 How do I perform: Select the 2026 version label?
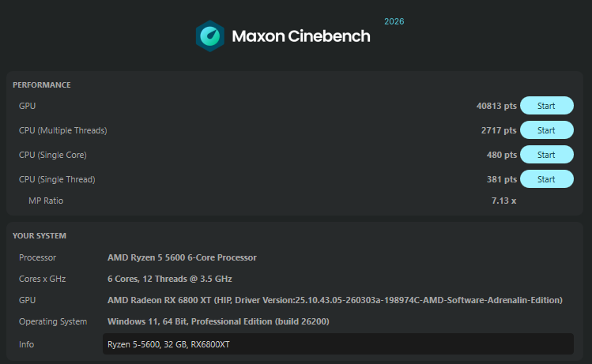tap(394, 21)
